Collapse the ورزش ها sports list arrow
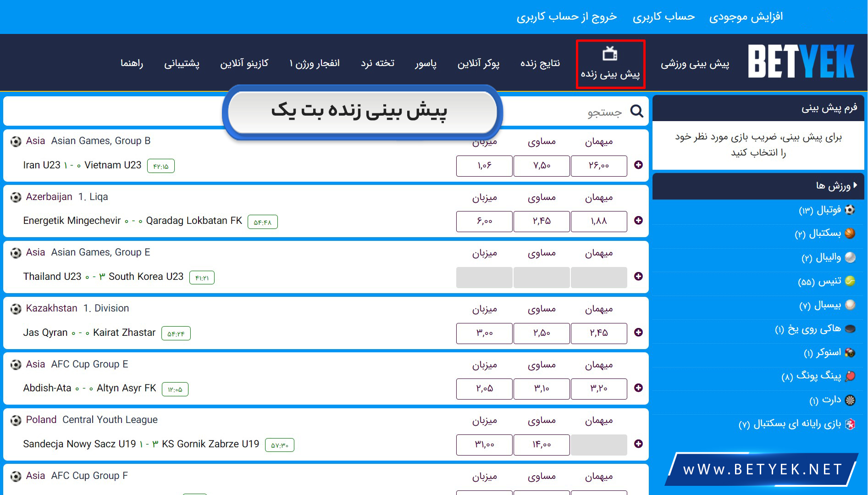This screenshot has width=868, height=495. 855,185
